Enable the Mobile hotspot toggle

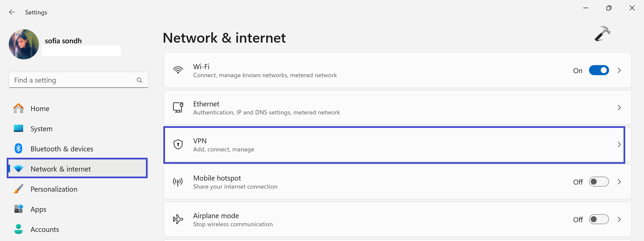click(599, 182)
